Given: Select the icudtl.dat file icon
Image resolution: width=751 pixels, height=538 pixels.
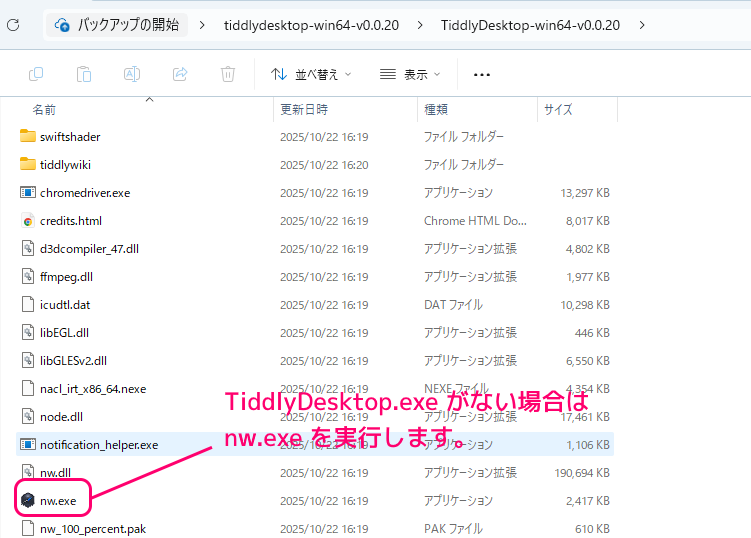Looking at the screenshot, I should tap(28, 305).
